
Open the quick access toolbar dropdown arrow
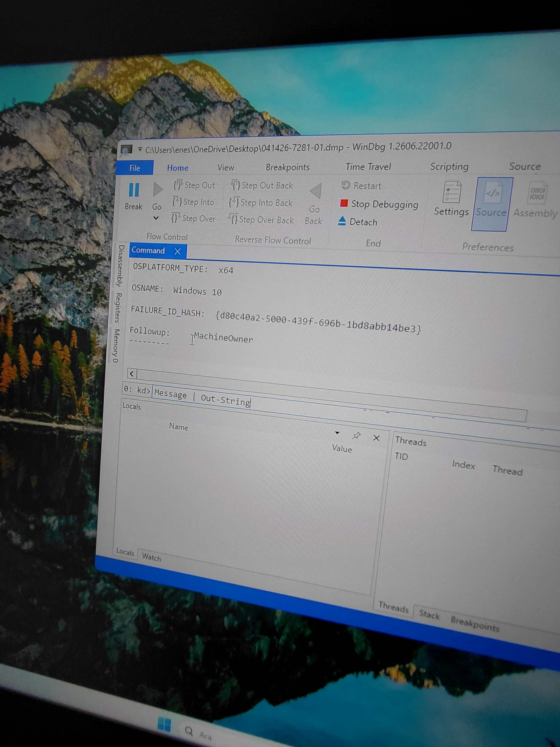(140, 149)
